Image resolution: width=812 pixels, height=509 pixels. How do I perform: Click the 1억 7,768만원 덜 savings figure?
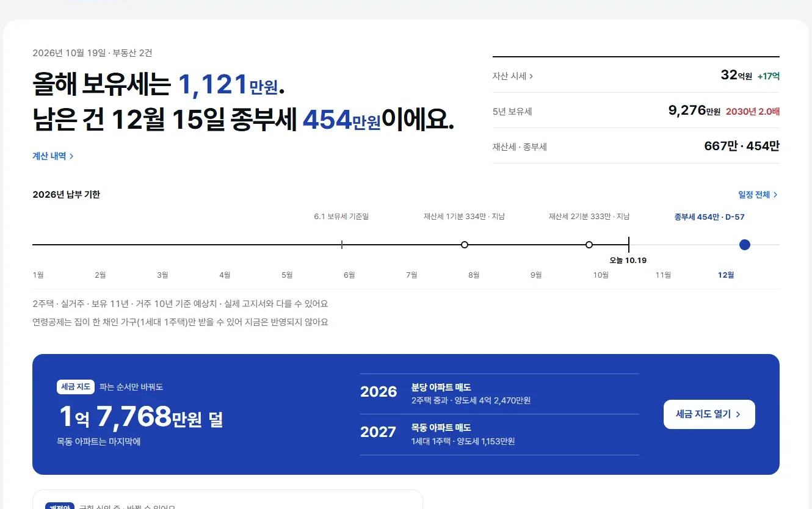coord(140,418)
